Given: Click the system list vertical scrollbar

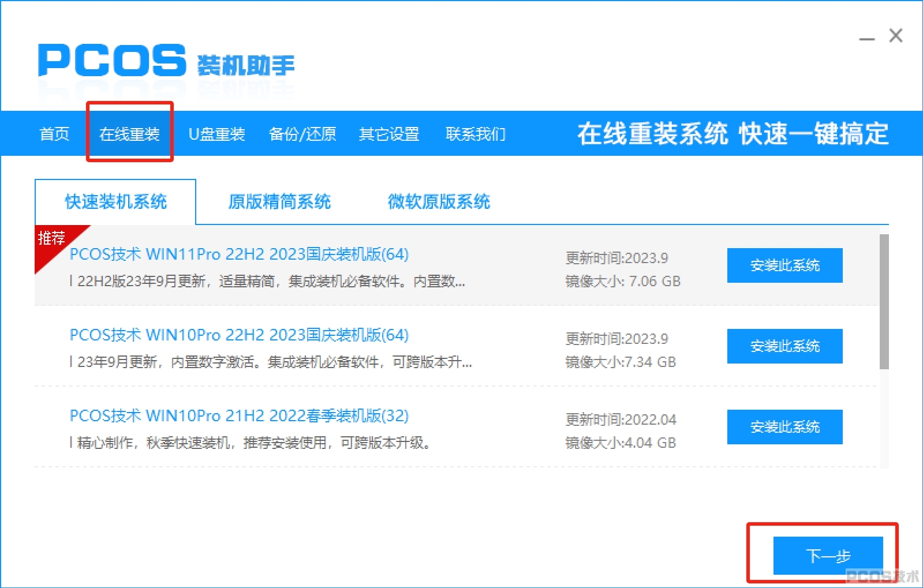Looking at the screenshot, I should (x=884, y=301).
